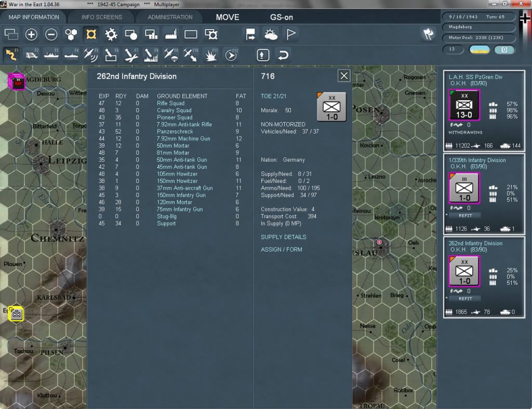532x409 pixels.
Task: Select L.A.H. SS PzGren Div 13-0 counter
Action: pyautogui.click(x=464, y=105)
